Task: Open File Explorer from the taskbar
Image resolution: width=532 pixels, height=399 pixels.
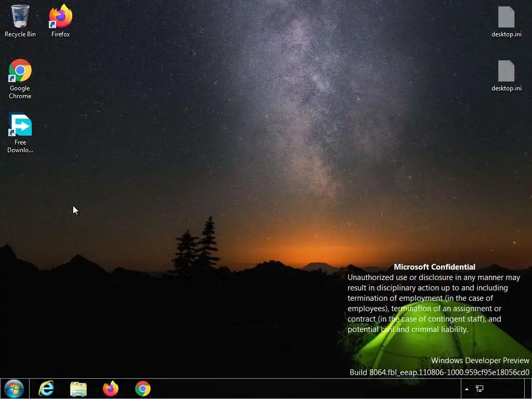Action: coord(78,389)
